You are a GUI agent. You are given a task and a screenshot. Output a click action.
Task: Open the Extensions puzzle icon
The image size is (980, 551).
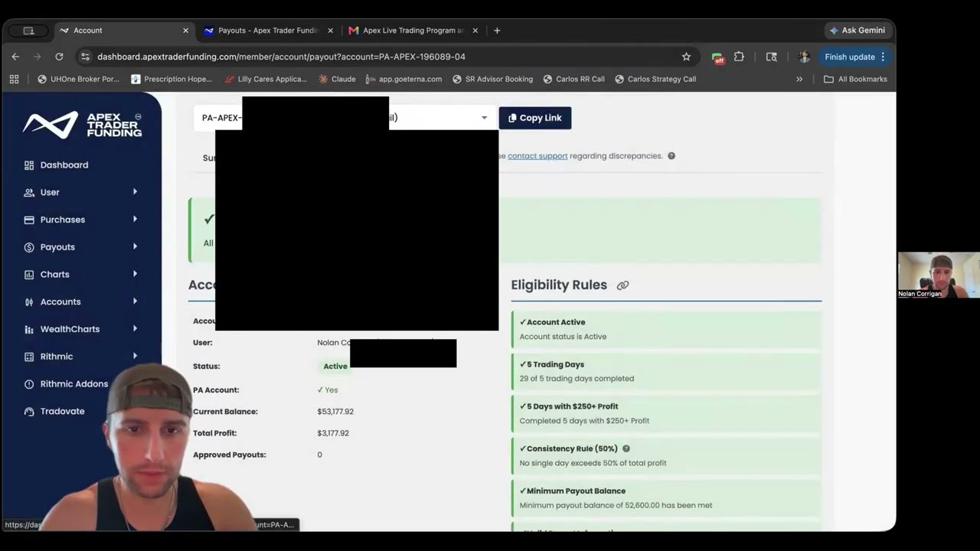pos(739,57)
